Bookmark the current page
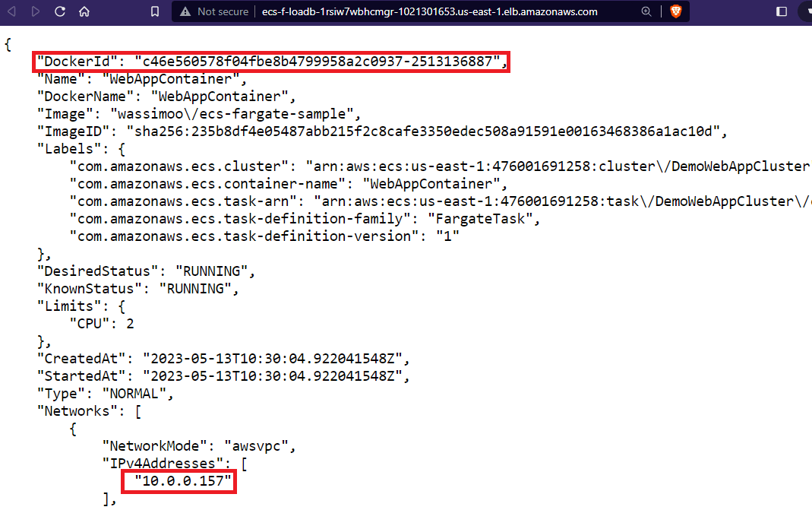Image resolution: width=812 pixels, height=510 pixels. click(x=154, y=11)
